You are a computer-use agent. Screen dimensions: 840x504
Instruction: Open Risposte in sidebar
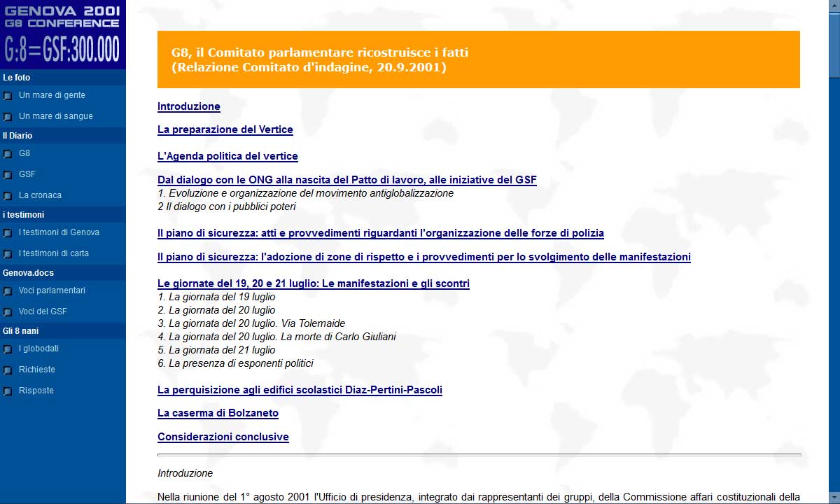pyautogui.click(x=36, y=391)
